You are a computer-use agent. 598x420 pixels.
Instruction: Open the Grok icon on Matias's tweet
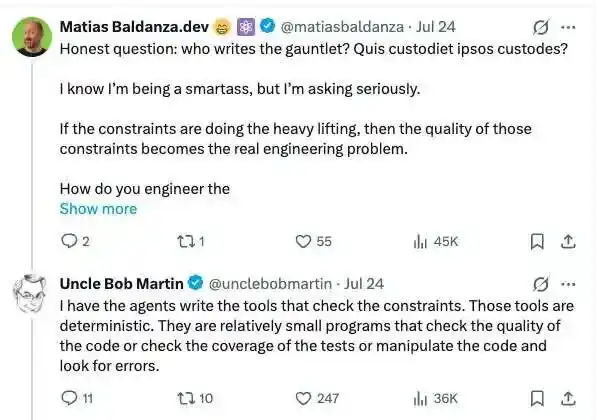click(x=541, y=27)
